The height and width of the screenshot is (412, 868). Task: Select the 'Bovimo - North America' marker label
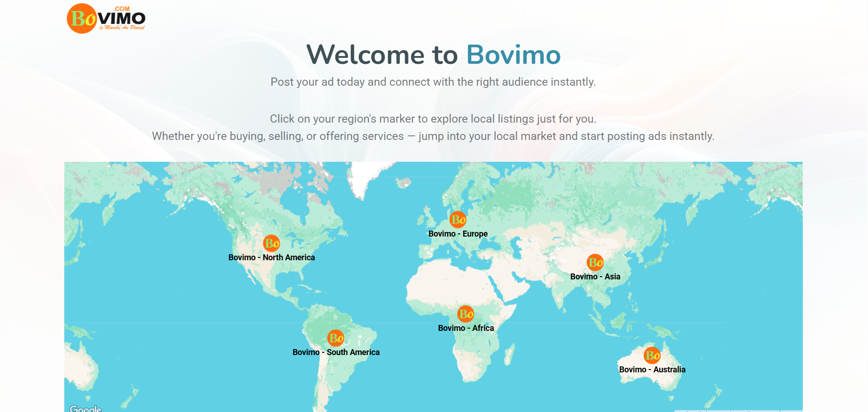click(271, 257)
